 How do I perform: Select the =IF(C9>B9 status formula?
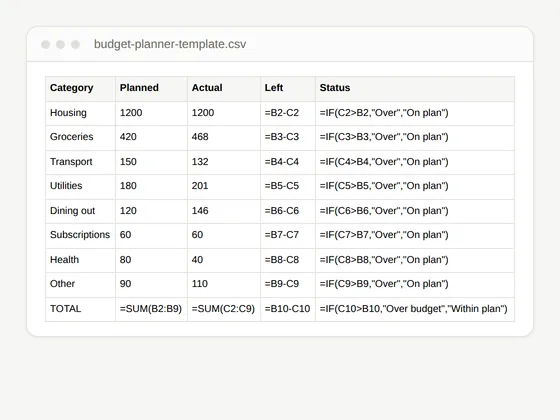click(x=415, y=284)
